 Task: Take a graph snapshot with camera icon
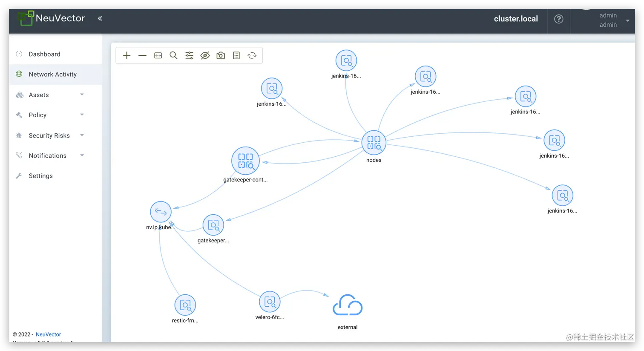221,55
